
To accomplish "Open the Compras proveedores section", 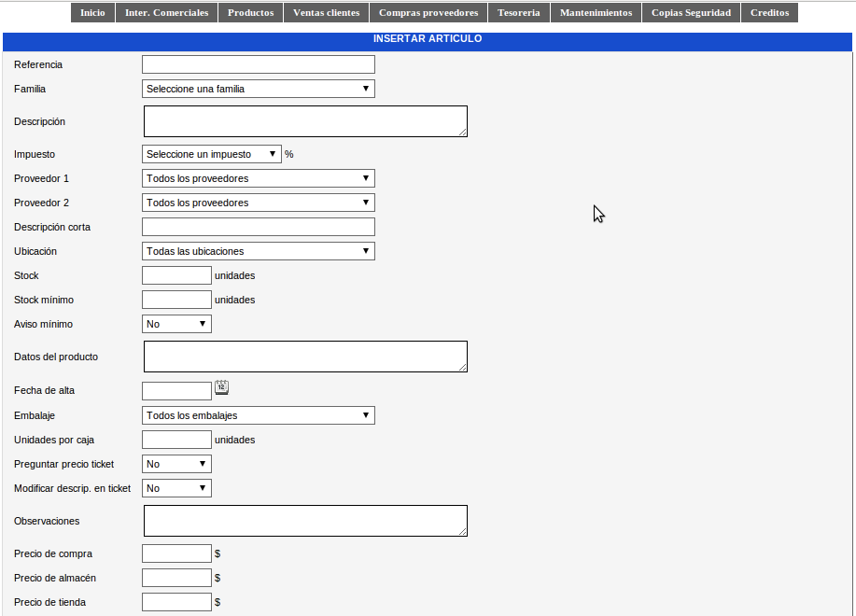I will point(428,12).
